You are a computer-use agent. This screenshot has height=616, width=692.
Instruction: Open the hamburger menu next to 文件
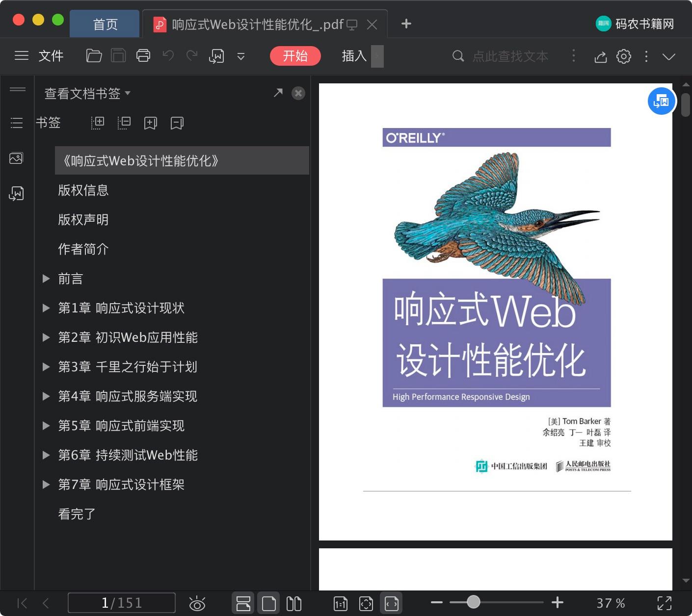tap(22, 56)
